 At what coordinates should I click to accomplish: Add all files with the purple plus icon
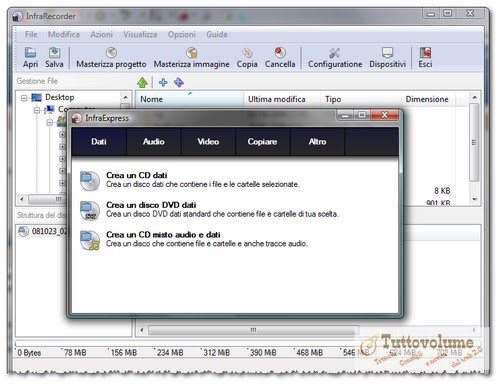pyautogui.click(x=179, y=82)
